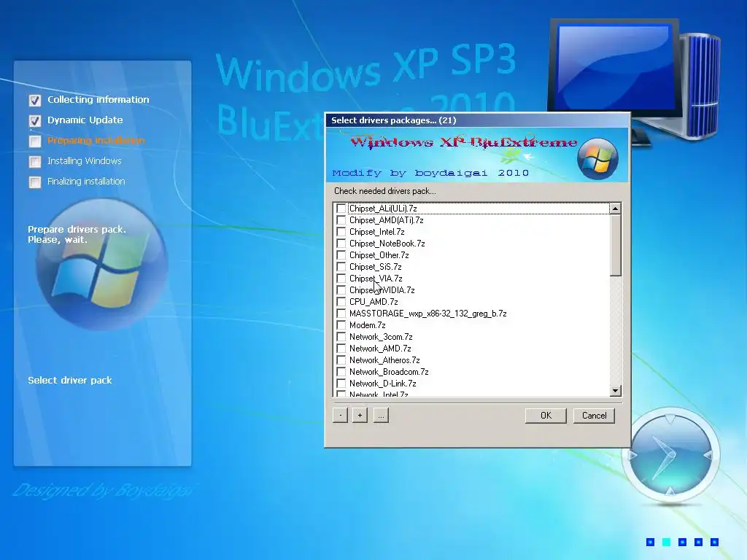Check the Network_Broadcom.7z checkbox

coord(341,372)
